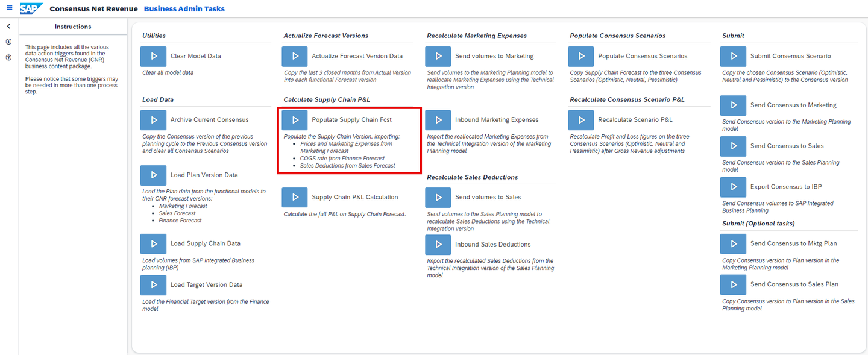
Task: Click the Clear Model Data label
Action: tap(196, 56)
